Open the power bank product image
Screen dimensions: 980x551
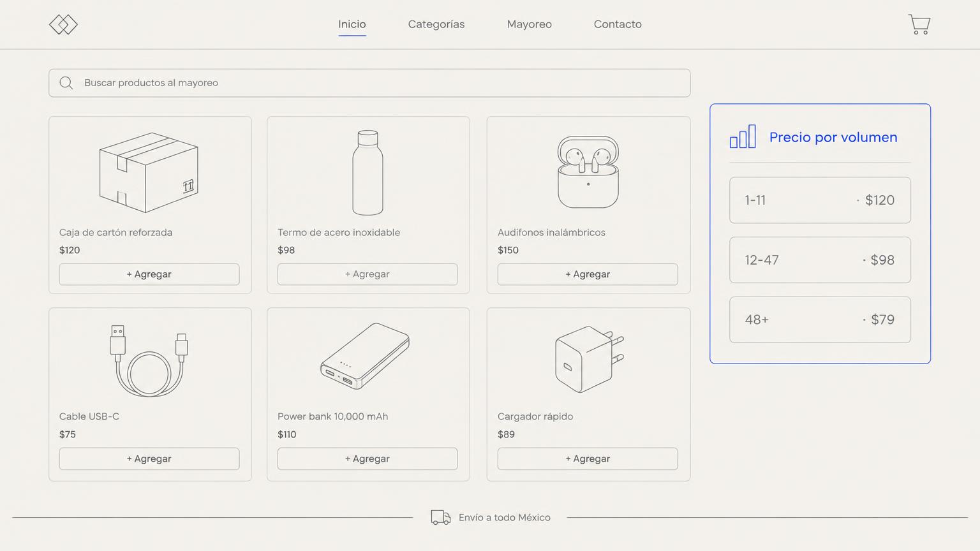click(365, 356)
